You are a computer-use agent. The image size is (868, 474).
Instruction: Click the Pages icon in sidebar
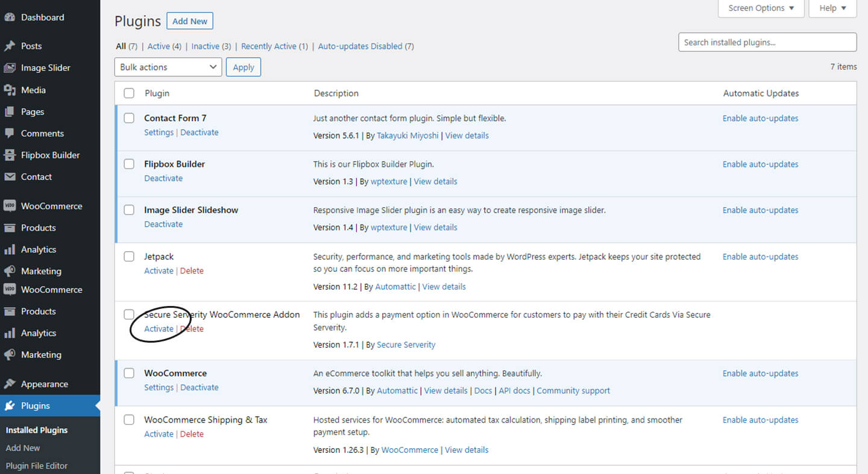point(10,111)
